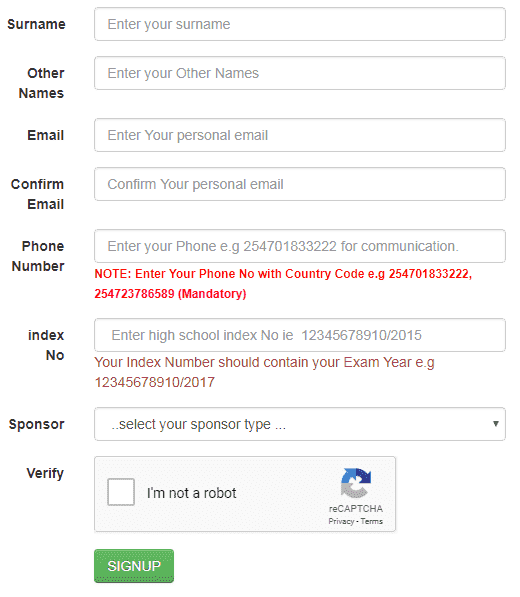Select the personal Email input field
Viewport: 520px width, 597px height.
point(300,135)
